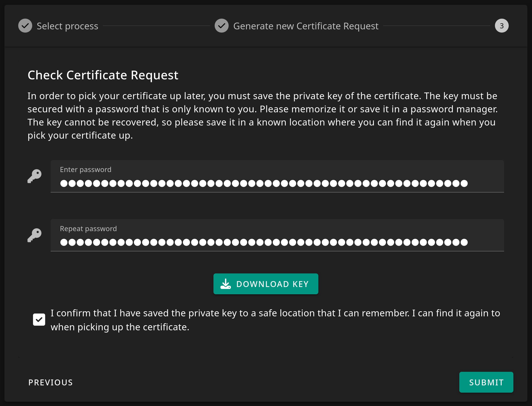
Task: Go back to the Select process step label
Action: point(67,26)
